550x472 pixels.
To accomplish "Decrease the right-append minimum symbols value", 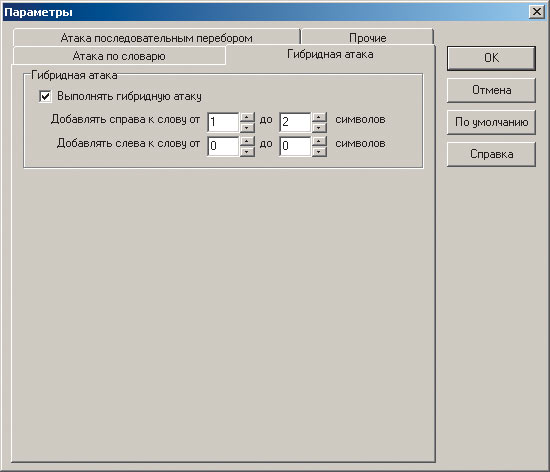I will pos(247,127).
